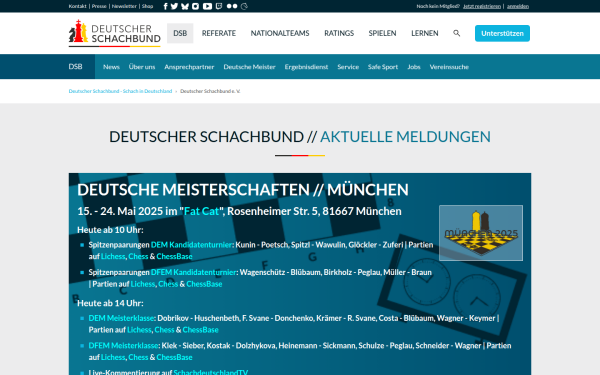This screenshot has height=375, width=600.
Task: Select the Deutsche Meister submenu item
Action: pyautogui.click(x=249, y=67)
